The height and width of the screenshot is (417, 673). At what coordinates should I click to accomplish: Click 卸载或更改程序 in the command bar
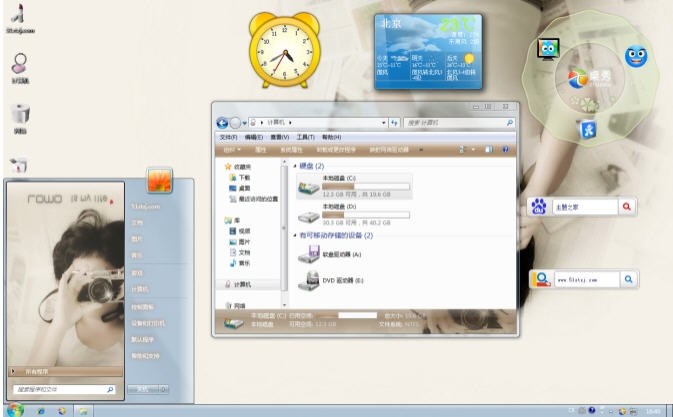coord(336,150)
